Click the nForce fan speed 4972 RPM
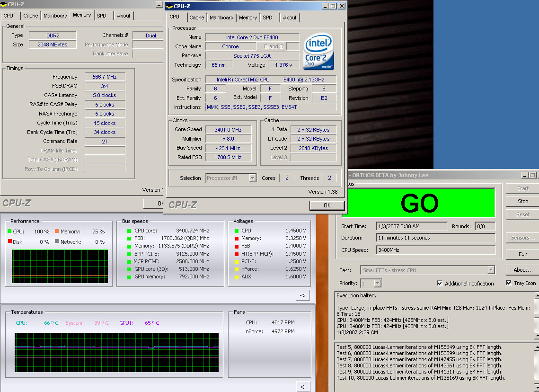The height and width of the screenshot is (392, 539). click(283, 331)
